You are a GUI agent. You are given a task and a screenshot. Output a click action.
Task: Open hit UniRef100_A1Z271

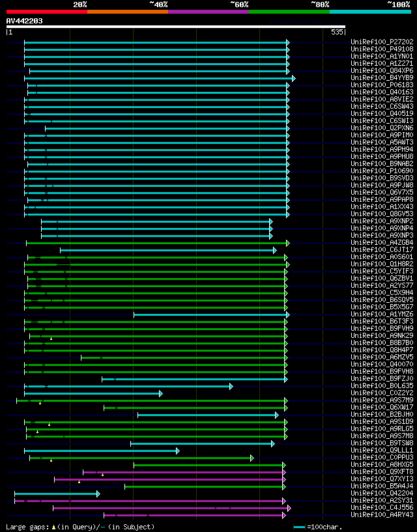(382, 63)
